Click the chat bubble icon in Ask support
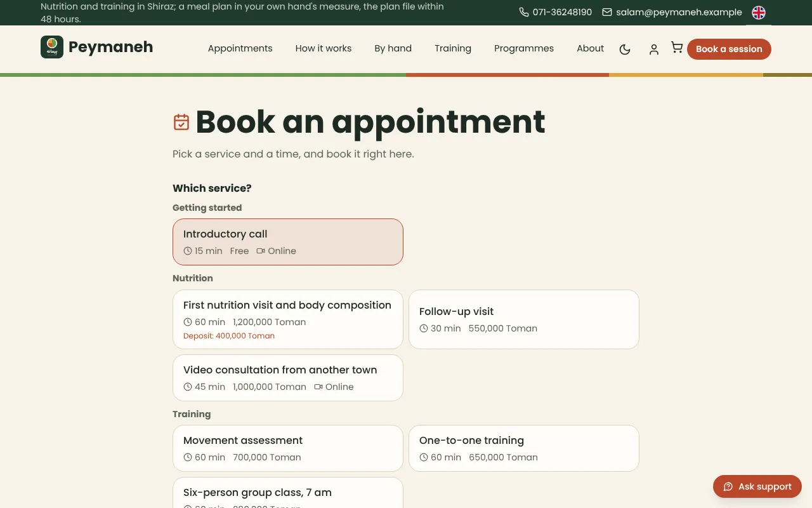Viewport: 812px width, 508px height. pyautogui.click(x=728, y=486)
